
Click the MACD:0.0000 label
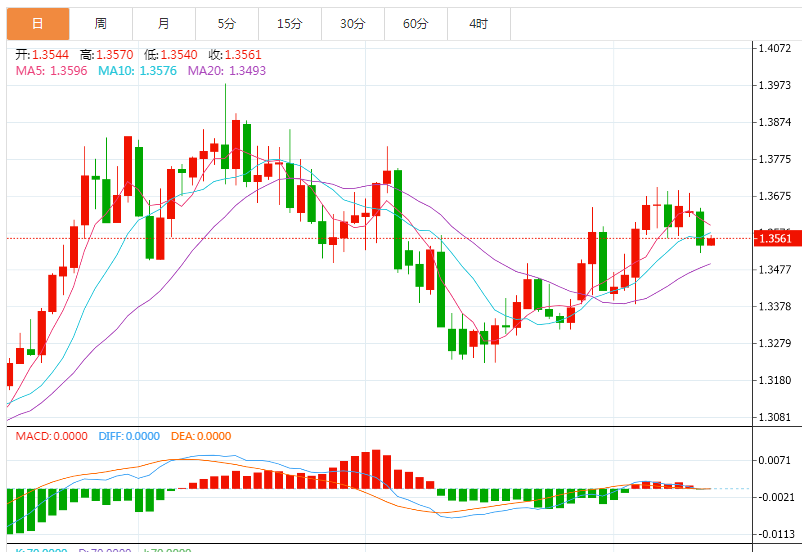click(x=52, y=436)
